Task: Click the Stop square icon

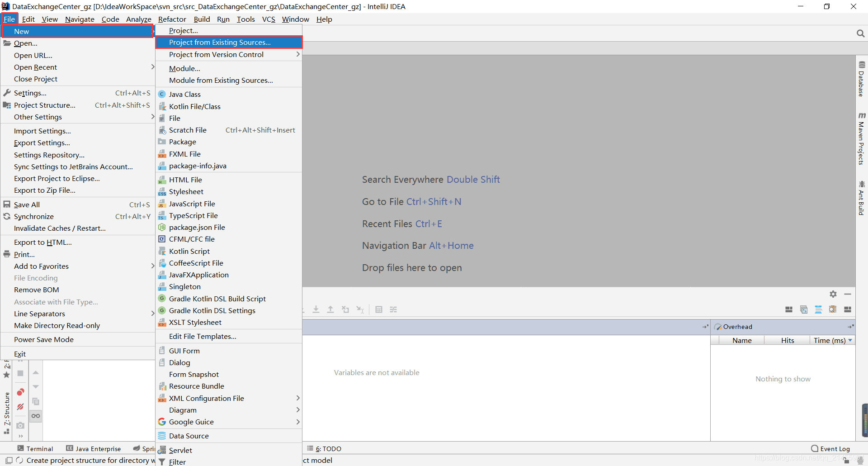Action: 20,373
